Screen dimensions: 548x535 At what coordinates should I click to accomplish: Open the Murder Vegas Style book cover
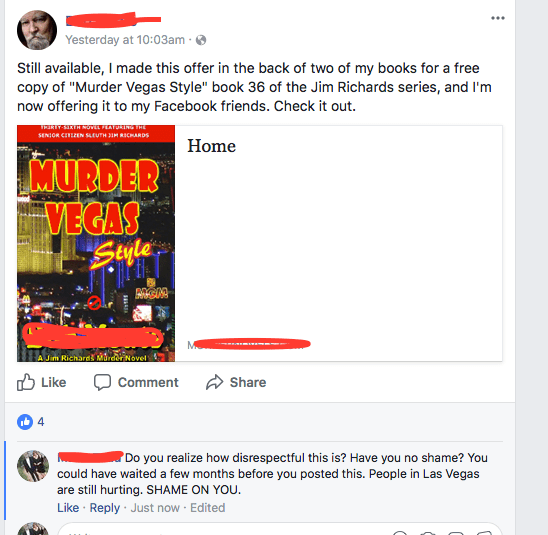pyautogui.click(x=96, y=243)
